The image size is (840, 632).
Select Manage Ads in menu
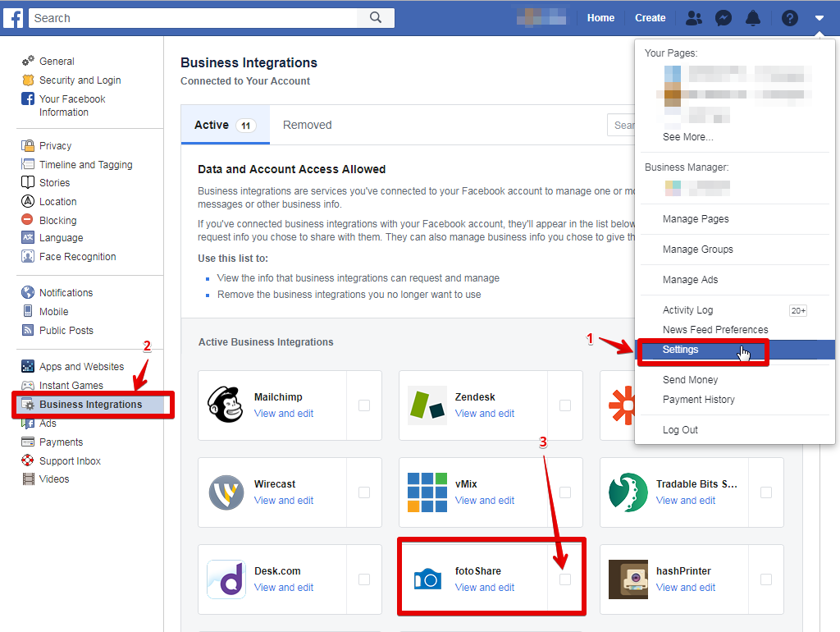[690, 280]
